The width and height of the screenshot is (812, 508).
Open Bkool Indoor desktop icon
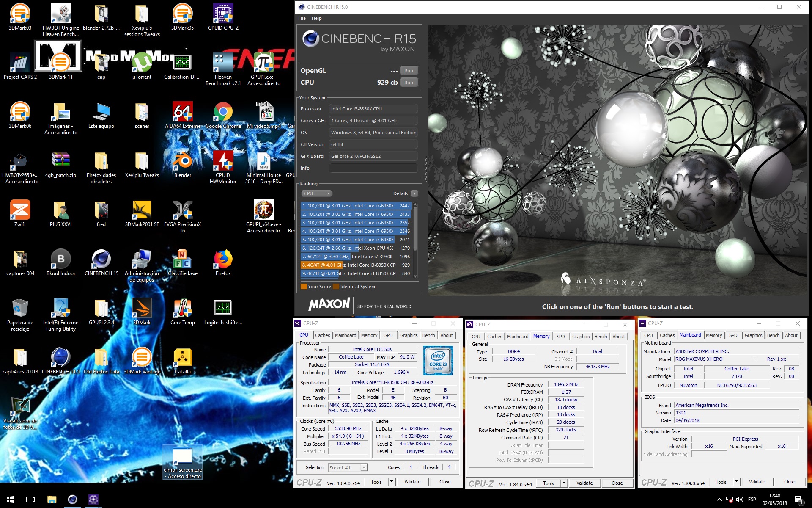click(60, 262)
